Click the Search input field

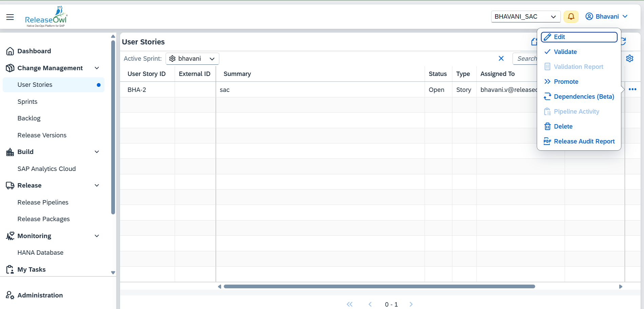(x=526, y=59)
